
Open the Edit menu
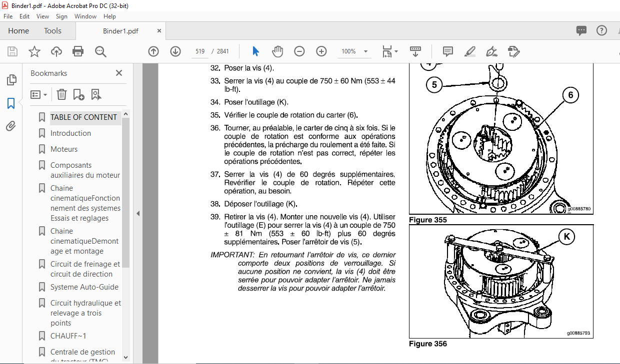tap(24, 16)
